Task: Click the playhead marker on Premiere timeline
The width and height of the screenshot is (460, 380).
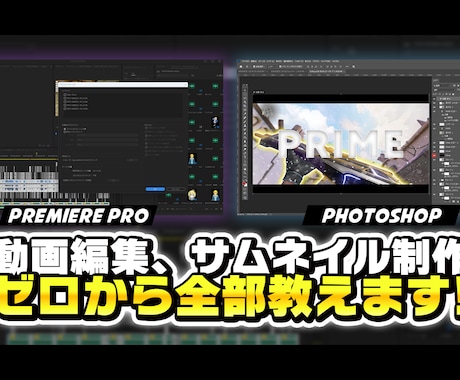Action: pyautogui.click(x=37, y=154)
